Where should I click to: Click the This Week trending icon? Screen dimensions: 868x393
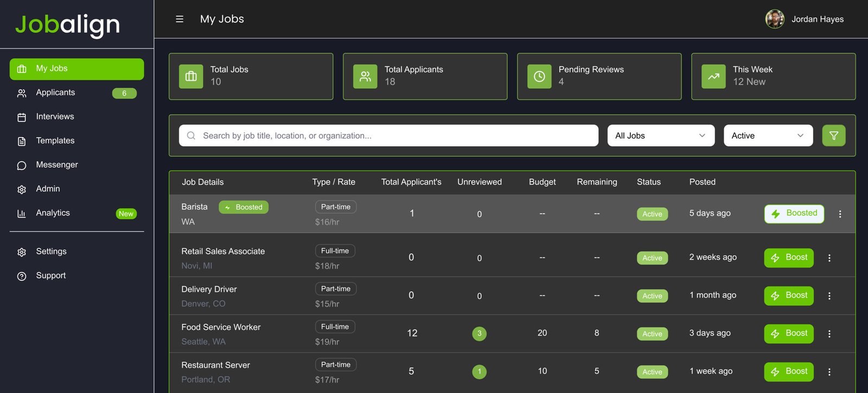tap(713, 76)
